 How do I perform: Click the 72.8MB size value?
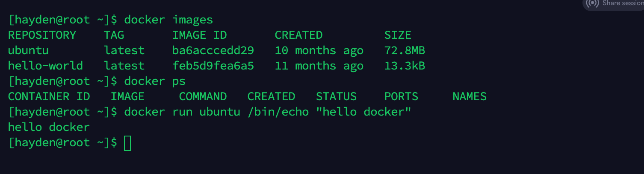[405, 51]
